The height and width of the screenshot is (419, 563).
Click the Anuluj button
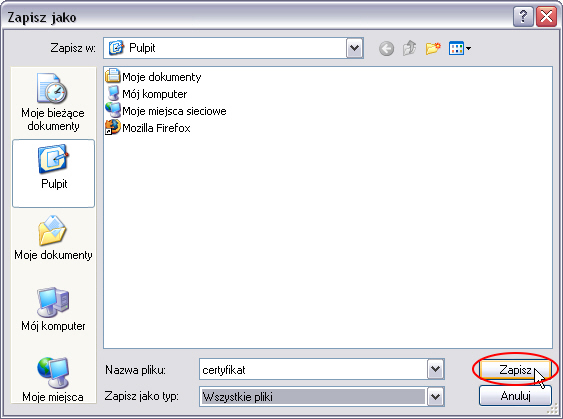point(515,396)
